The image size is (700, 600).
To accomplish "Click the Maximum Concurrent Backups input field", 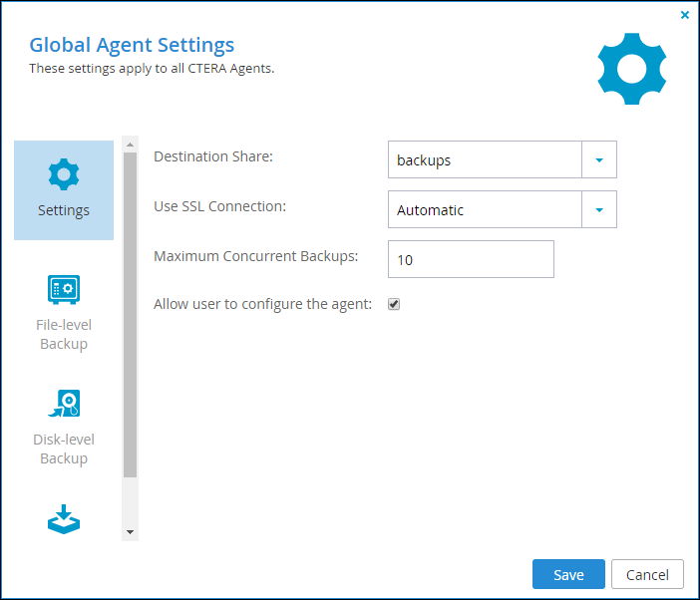I will 471,259.
